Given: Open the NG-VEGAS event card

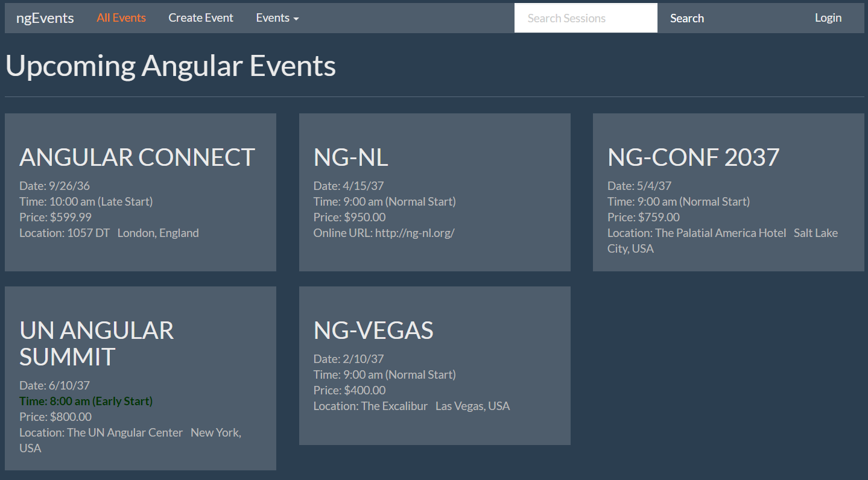Looking at the screenshot, I should click(x=435, y=366).
